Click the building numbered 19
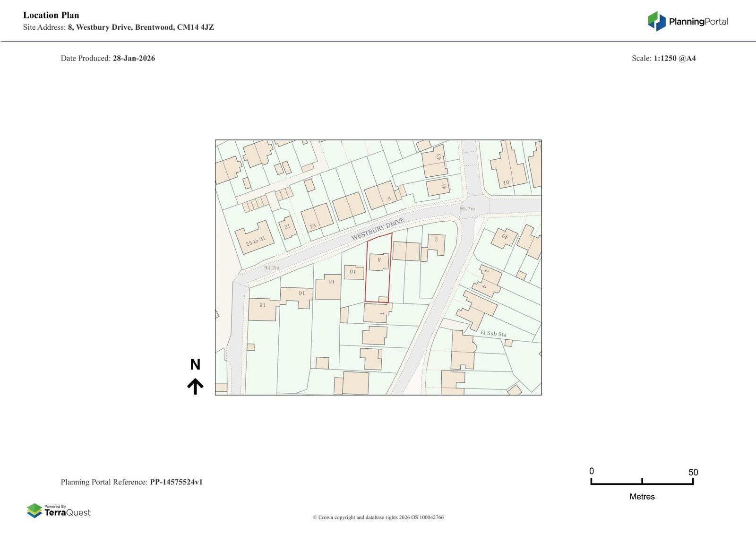Viewport: 756px width, 535px height. (x=317, y=218)
